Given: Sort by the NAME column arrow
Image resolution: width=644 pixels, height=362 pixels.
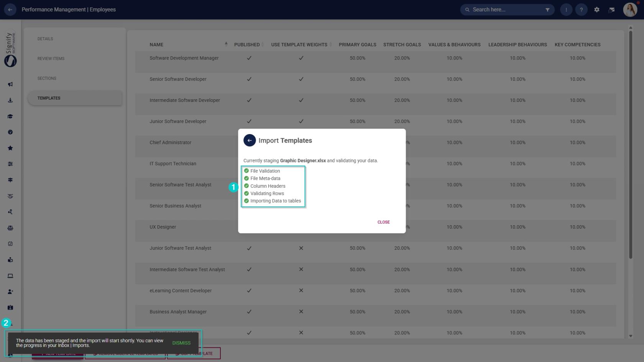Looking at the screenshot, I should (226, 44).
